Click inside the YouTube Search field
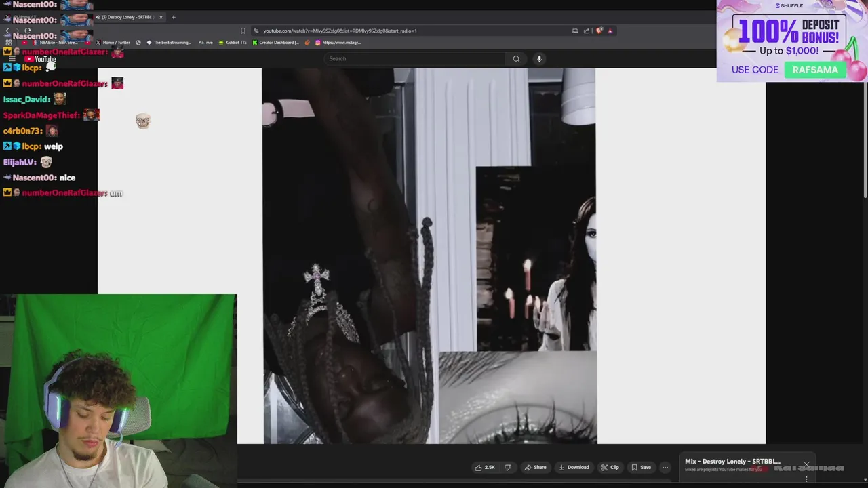This screenshot has width=868, height=488. [x=415, y=59]
